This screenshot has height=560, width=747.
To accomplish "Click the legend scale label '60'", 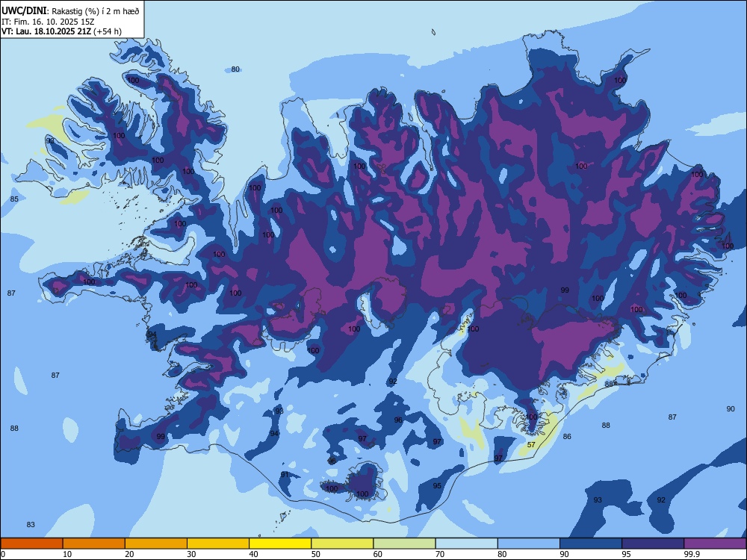I will pyautogui.click(x=378, y=554).
